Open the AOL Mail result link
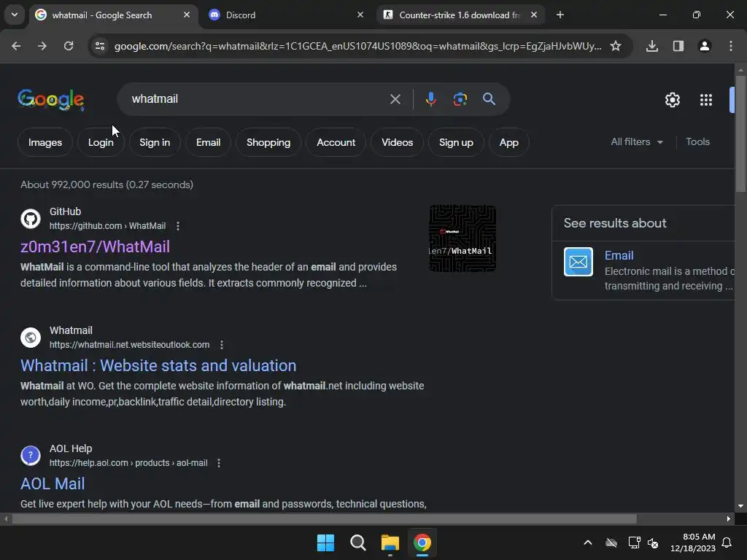The height and width of the screenshot is (560, 747). [53, 484]
